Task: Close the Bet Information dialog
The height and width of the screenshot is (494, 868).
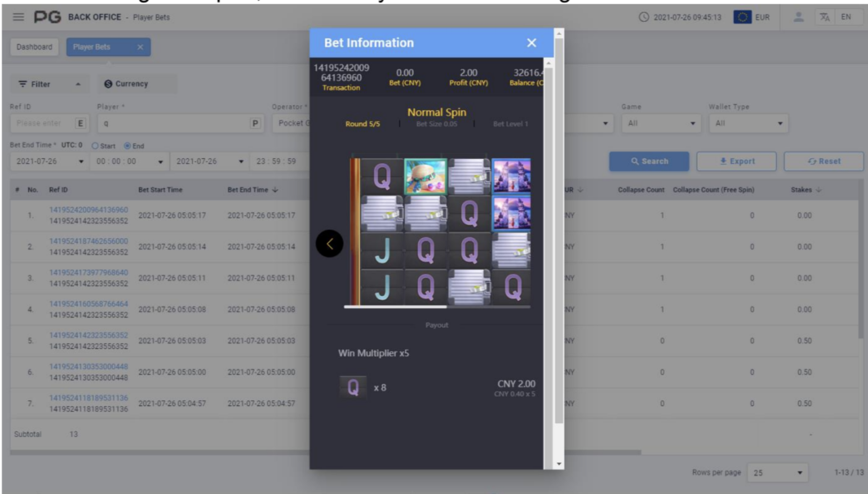Action: click(531, 43)
